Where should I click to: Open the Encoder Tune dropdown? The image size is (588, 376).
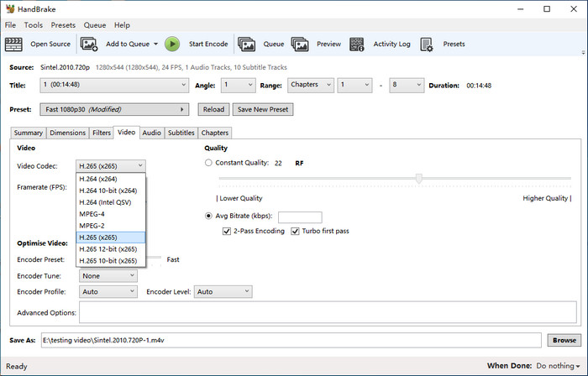108,276
